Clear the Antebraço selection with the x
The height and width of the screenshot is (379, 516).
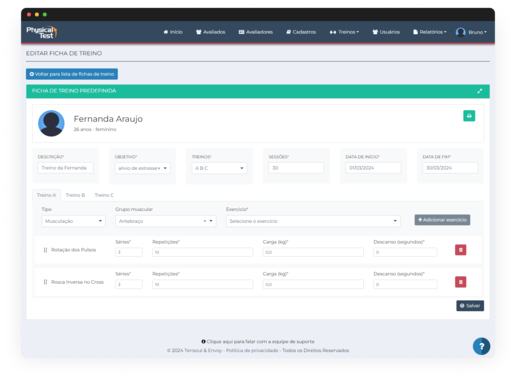pos(205,221)
